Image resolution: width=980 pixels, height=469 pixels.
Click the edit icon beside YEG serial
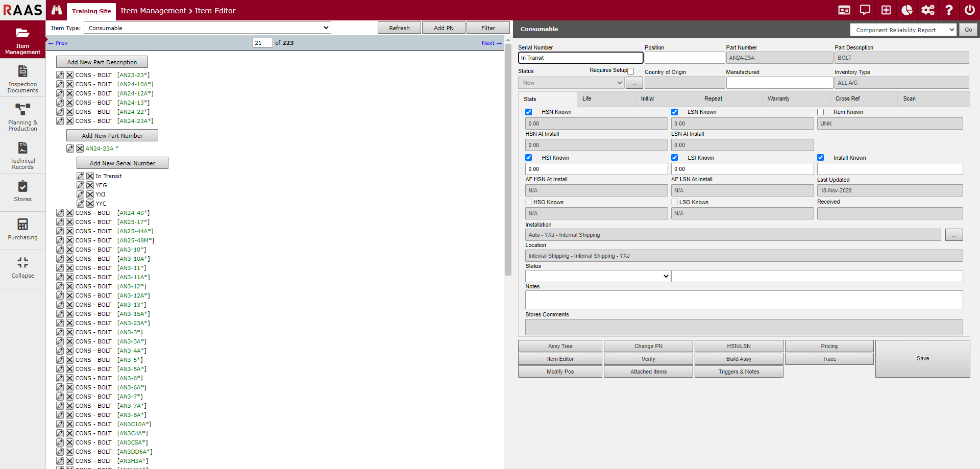80,185
